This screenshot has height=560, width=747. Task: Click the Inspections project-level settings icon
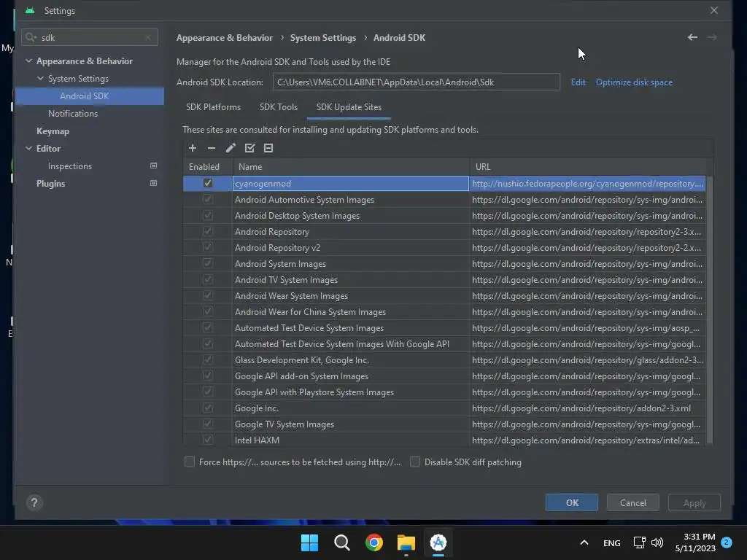click(x=153, y=166)
